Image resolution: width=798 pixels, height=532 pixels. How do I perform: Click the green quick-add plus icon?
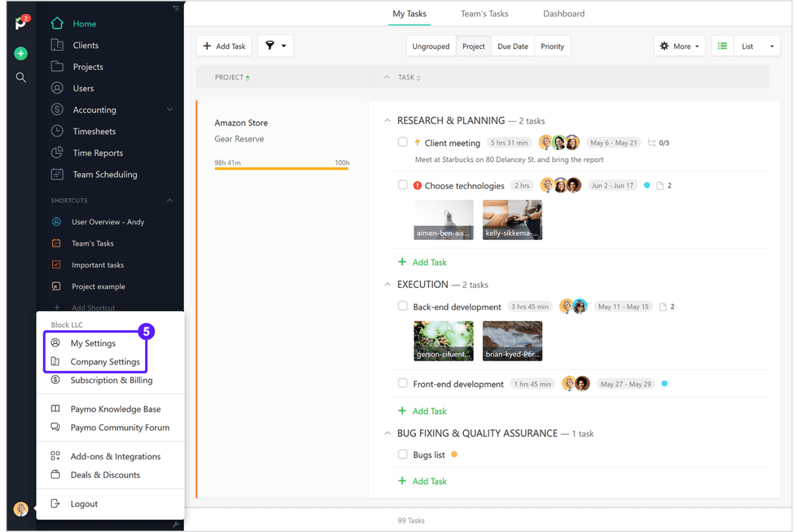click(x=21, y=53)
